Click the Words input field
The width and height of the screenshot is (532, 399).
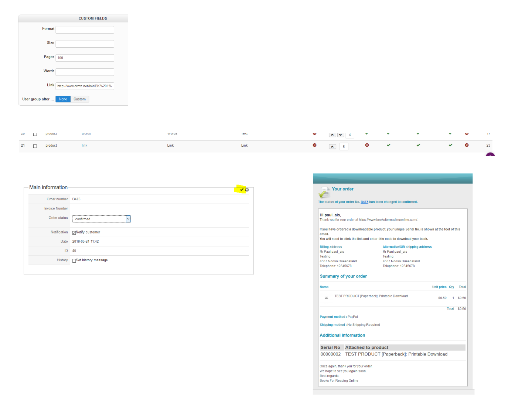pyautogui.click(x=85, y=72)
